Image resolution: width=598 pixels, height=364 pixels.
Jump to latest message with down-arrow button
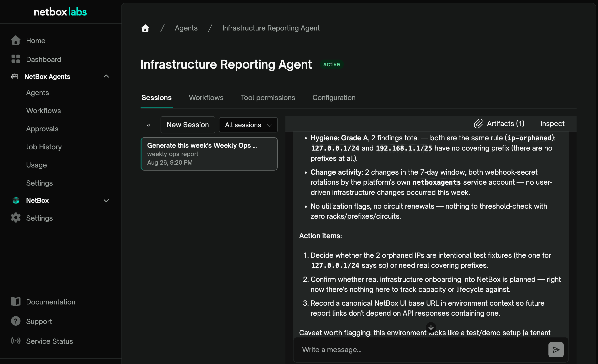point(431,327)
